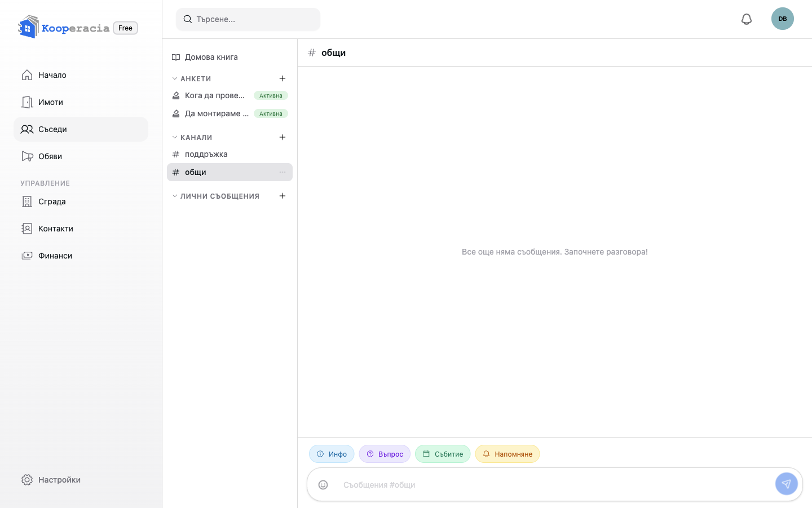
Task: Focus the Търсене search field
Action: pos(248,19)
